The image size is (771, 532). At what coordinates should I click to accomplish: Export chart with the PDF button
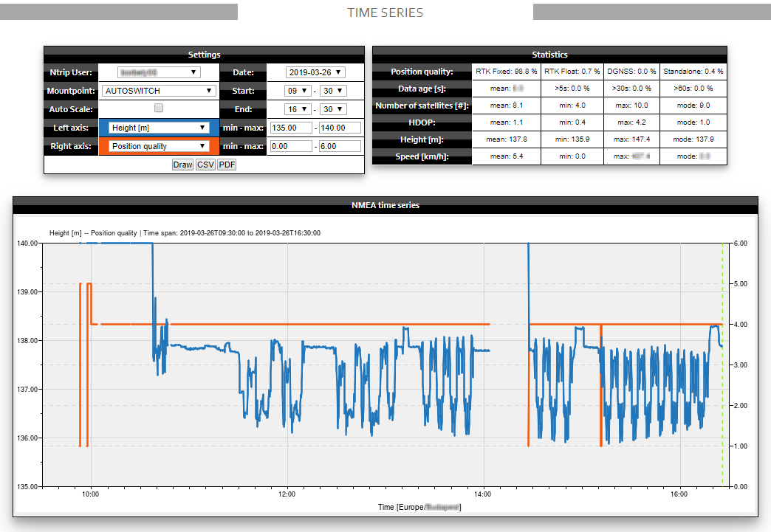click(227, 165)
